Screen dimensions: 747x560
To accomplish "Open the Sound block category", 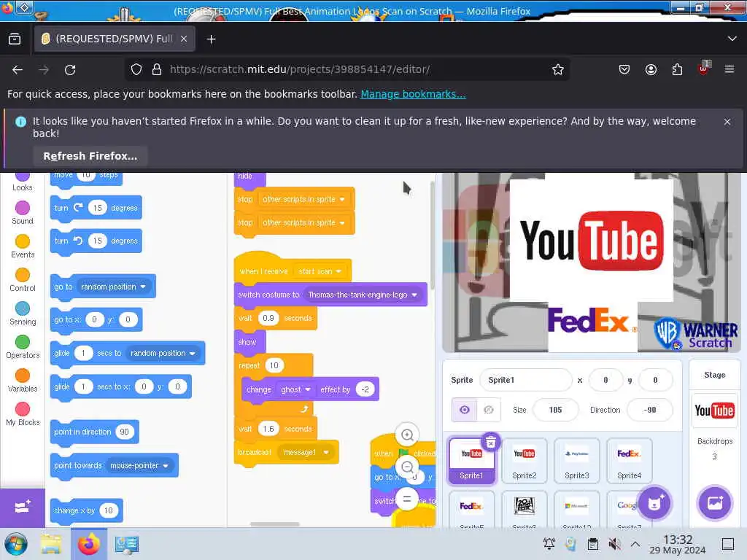I will click(23, 213).
